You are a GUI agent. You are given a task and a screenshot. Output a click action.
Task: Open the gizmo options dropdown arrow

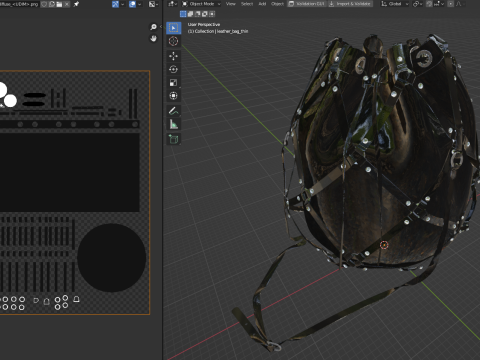point(123,4)
